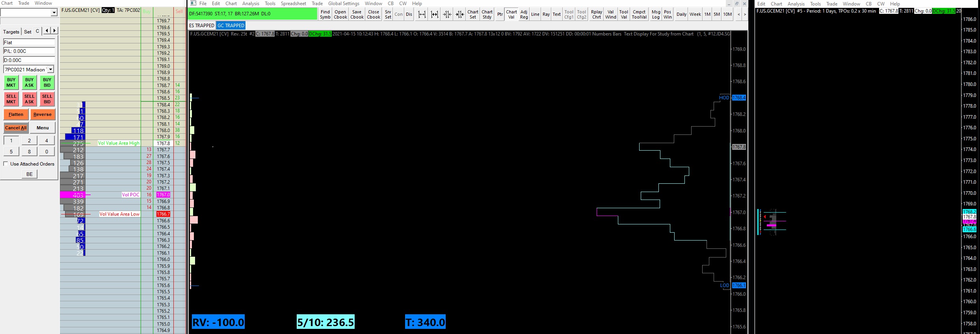The width and height of the screenshot is (980, 334).
Task: Click Open Cbook toolbar button
Action: point(340,15)
